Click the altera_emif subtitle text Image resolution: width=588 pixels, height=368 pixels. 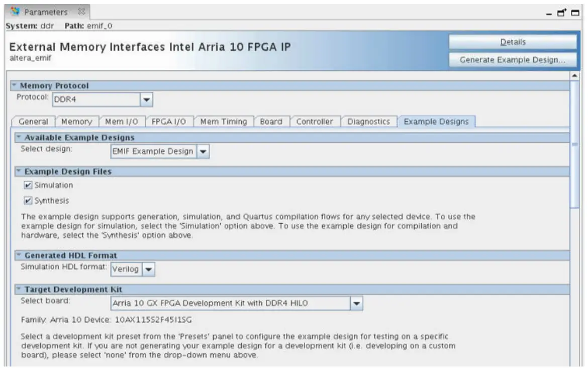[30, 58]
